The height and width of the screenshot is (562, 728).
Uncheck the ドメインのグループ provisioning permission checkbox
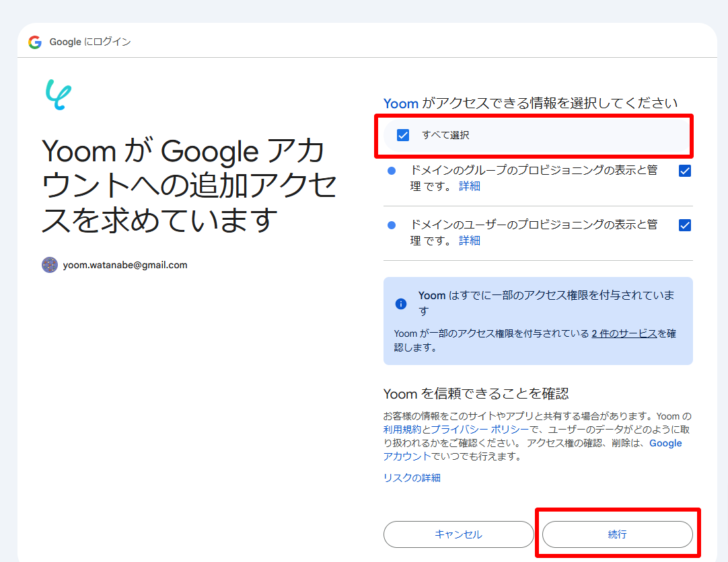tap(685, 171)
